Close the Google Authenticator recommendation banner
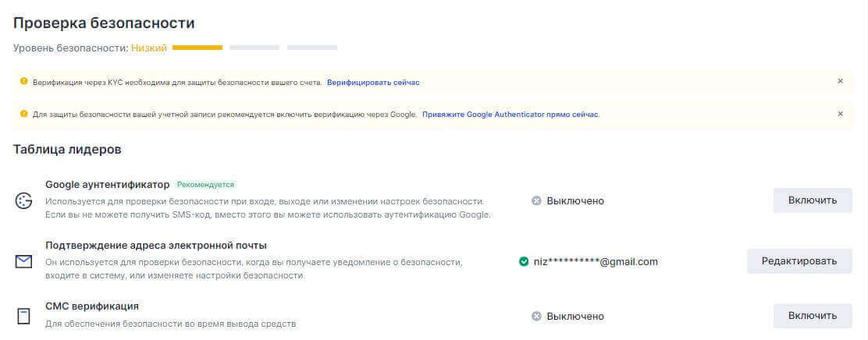868x340 pixels. click(x=840, y=114)
